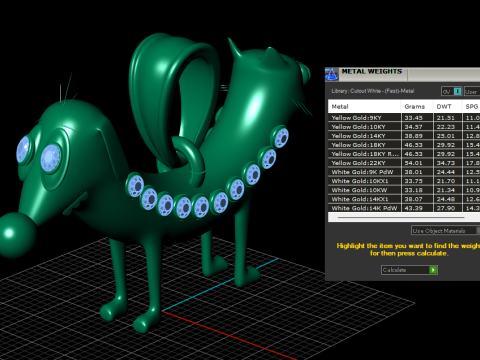Click Grams value for Yellow Gold:9KY
The width and height of the screenshot is (480, 360).
[x=413, y=118]
